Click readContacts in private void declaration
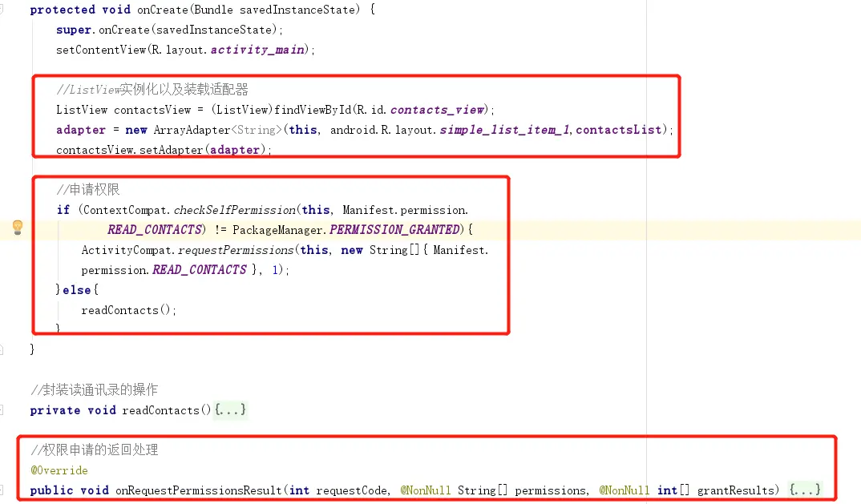 pyautogui.click(x=161, y=410)
